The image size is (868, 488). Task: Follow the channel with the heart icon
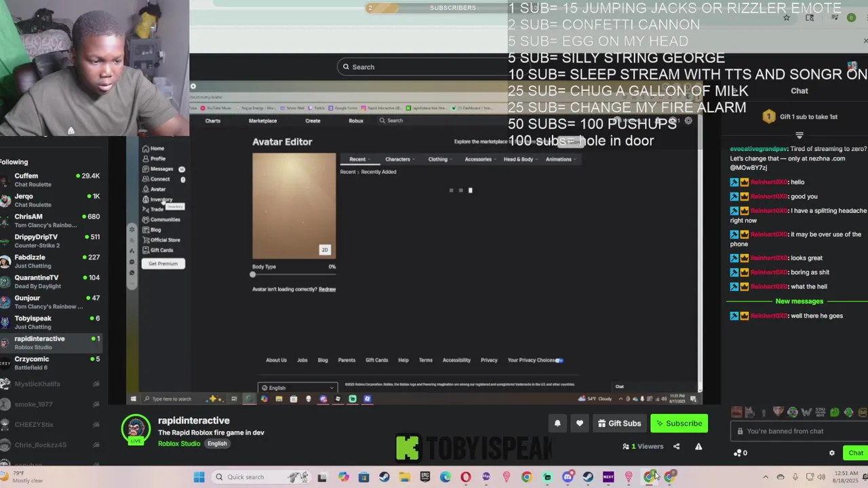coord(579,424)
